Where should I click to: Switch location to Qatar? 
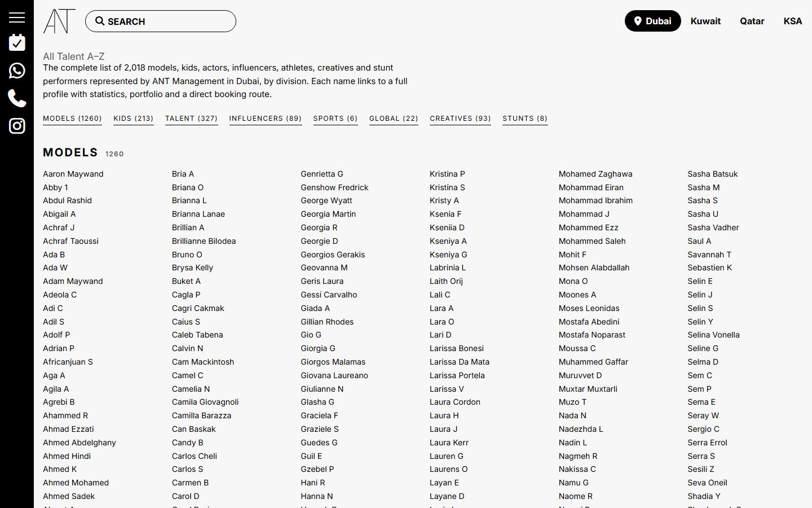[x=752, y=21]
